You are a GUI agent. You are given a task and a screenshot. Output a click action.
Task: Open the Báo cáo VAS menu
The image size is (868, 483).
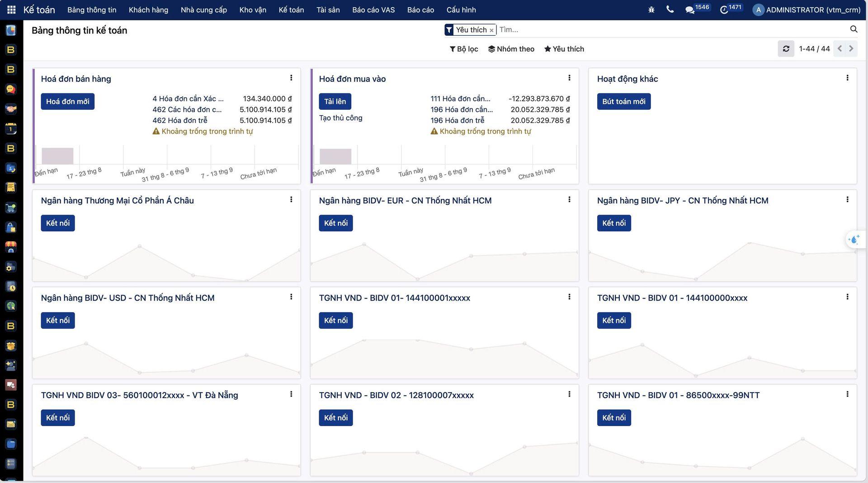pyautogui.click(x=373, y=9)
